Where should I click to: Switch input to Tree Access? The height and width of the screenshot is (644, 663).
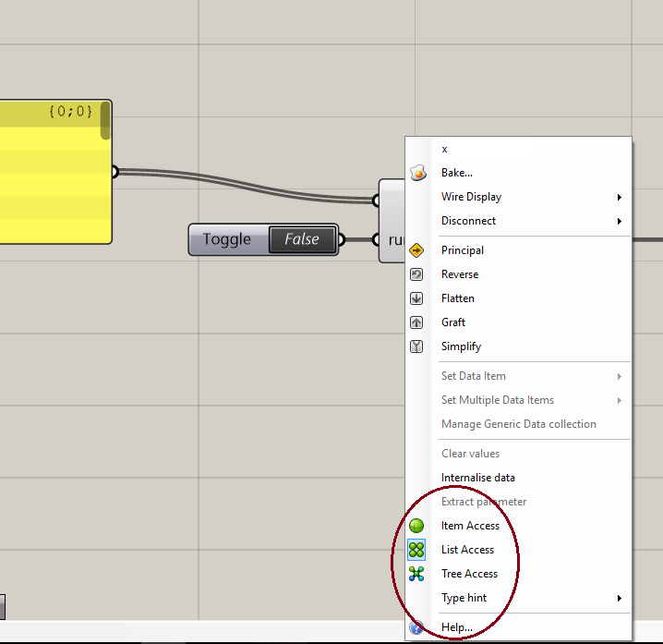(x=519, y=574)
